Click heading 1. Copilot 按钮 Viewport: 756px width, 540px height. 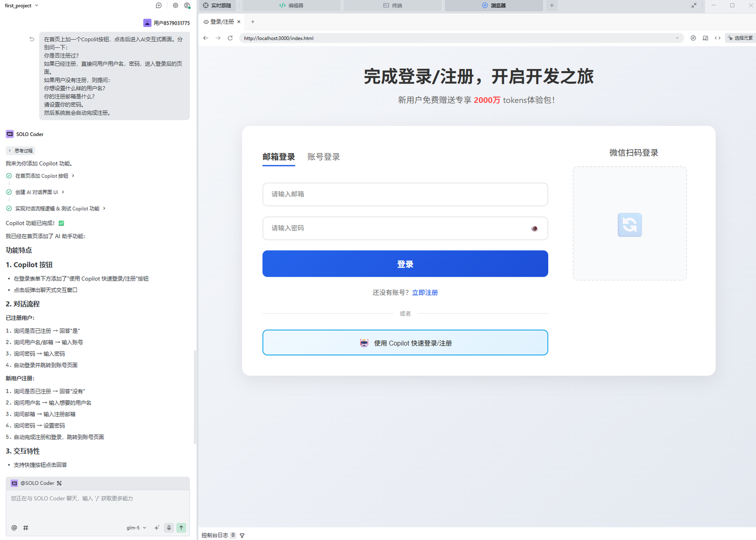click(29, 265)
